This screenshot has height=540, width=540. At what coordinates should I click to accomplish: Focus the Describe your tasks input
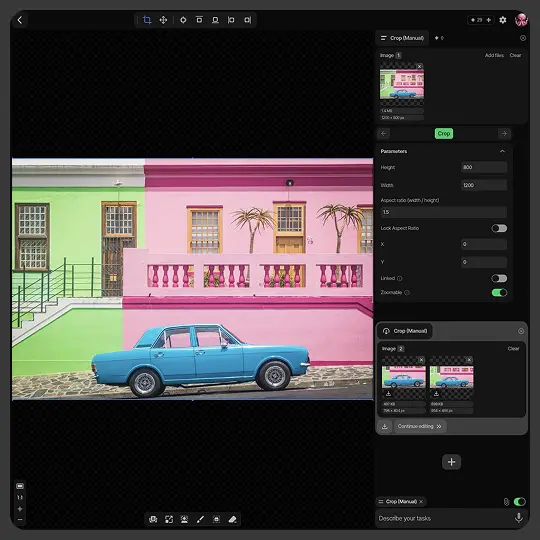coord(444,518)
